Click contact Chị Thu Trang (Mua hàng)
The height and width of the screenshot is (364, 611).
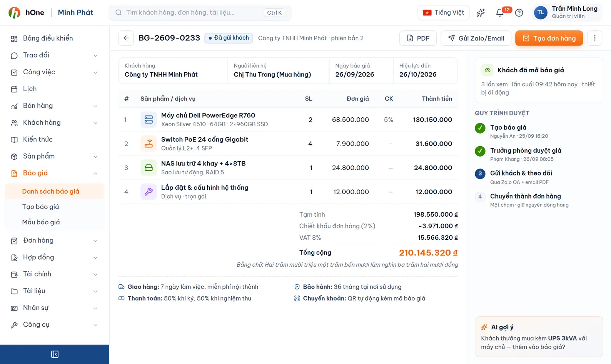coord(272,75)
